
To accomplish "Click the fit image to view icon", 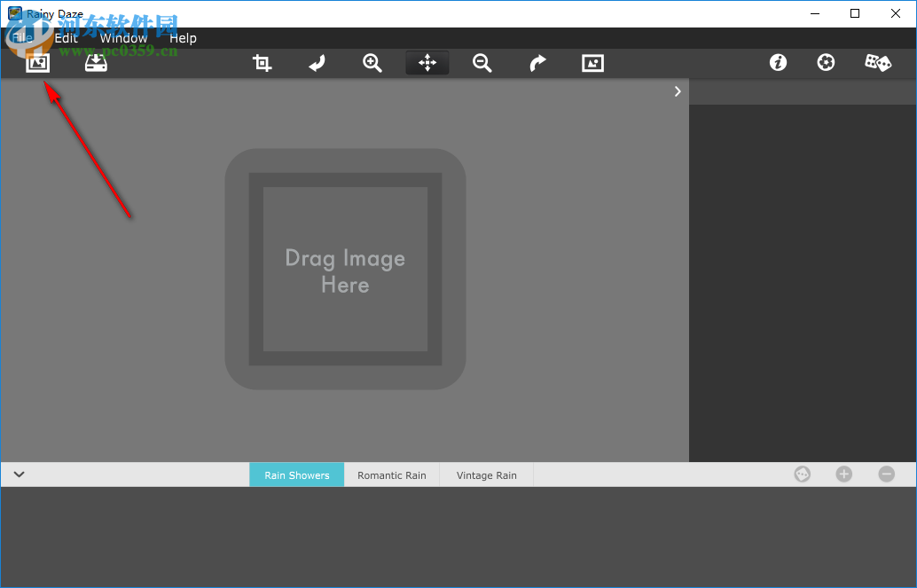I will coord(592,63).
